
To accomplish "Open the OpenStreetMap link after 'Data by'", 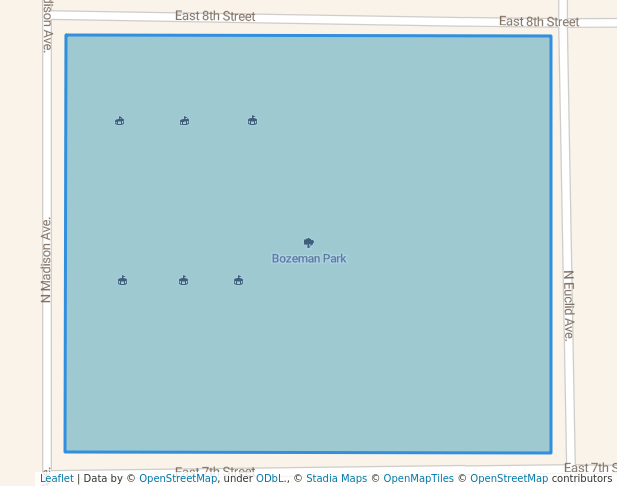I will point(177,478).
